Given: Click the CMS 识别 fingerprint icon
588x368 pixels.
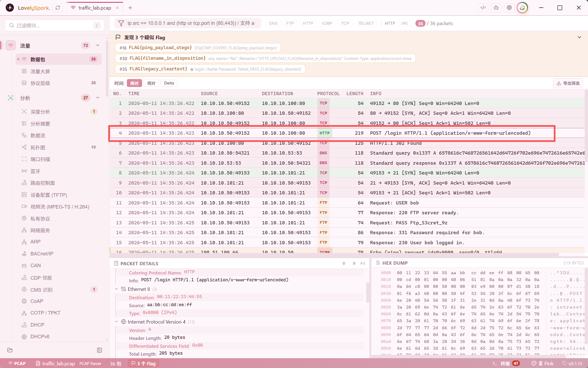Looking at the screenshot, I should (24, 289).
